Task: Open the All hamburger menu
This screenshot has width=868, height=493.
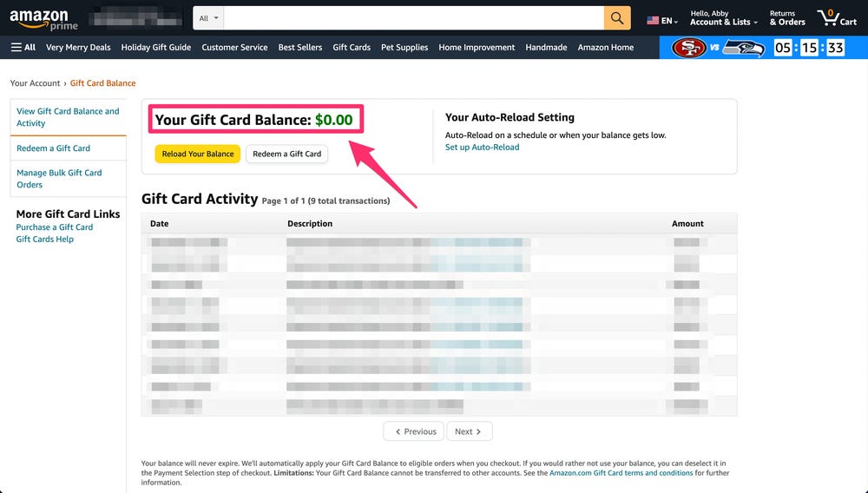Action: (23, 48)
